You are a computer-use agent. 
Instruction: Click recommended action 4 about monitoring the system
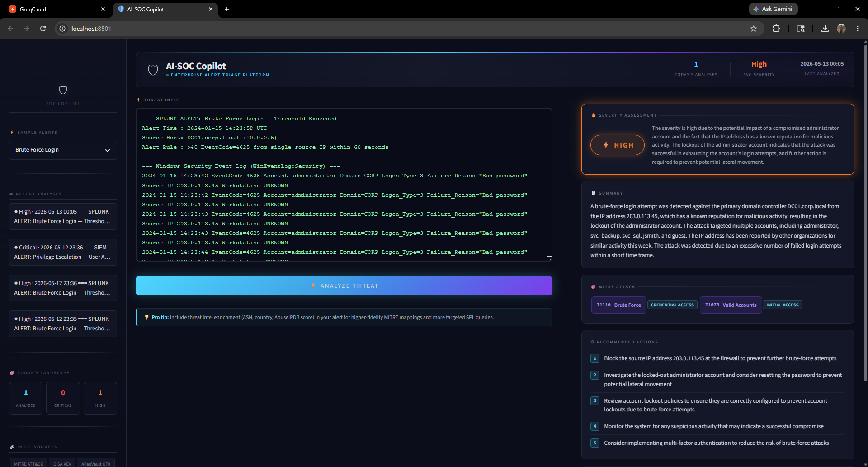point(717,426)
